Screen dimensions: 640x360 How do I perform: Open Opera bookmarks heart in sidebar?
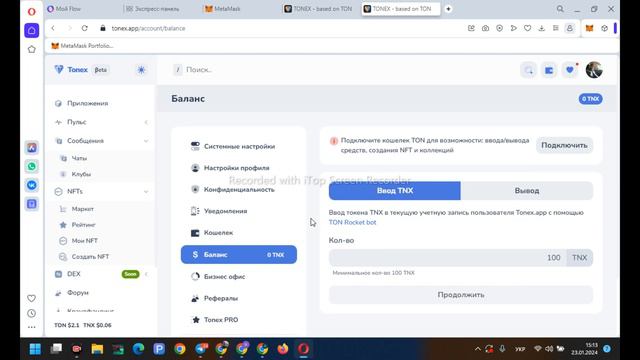point(31,298)
